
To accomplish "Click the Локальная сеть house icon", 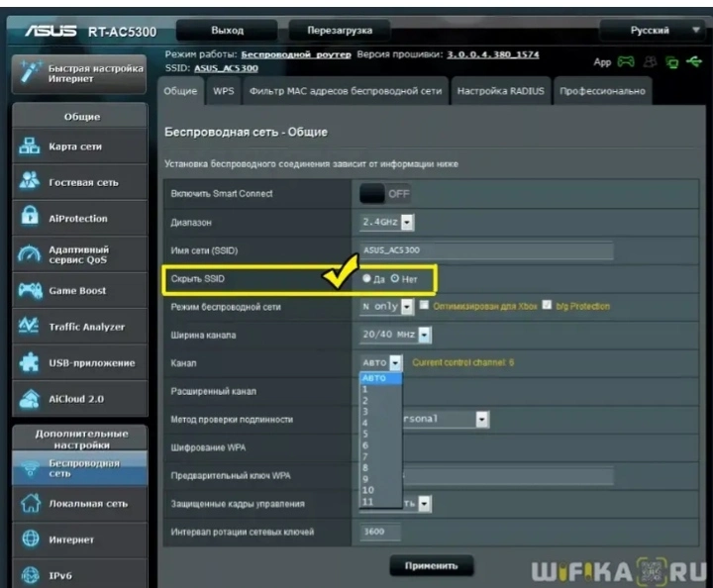I will tap(30, 503).
